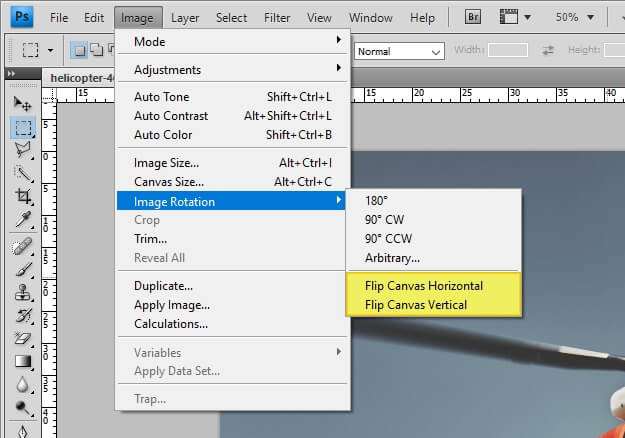The height and width of the screenshot is (438, 625).
Task: Open the Select menu
Action: click(x=232, y=18)
